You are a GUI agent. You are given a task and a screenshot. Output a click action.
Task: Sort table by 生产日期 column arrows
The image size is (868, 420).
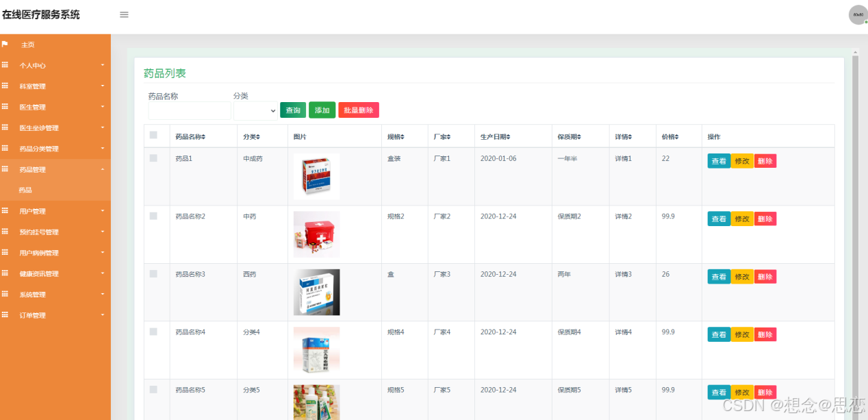[508, 137]
